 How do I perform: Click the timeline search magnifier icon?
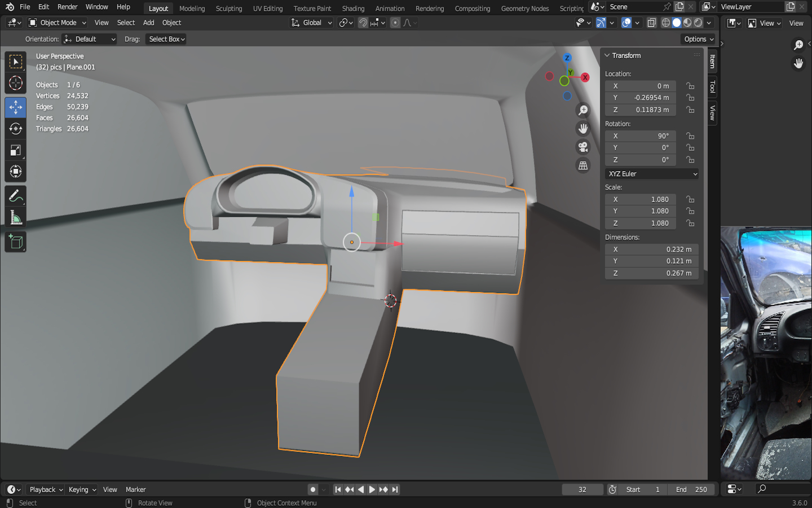coord(762,489)
